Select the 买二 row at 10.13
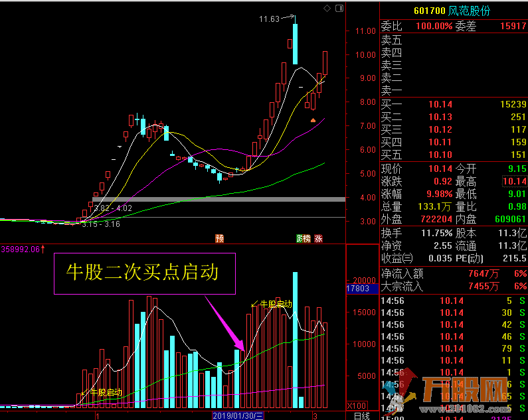The height and width of the screenshot is (420, 528). (x=453, y=117)
